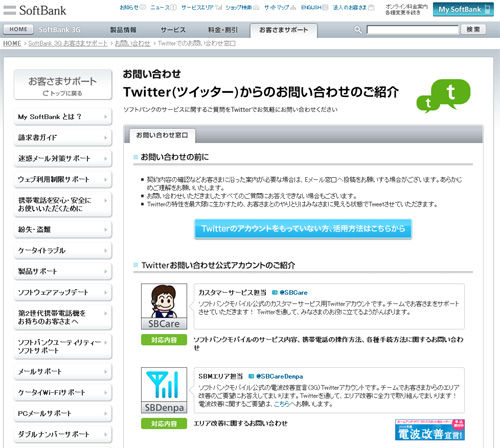Screen dimensions: 500x448
Task: Open ソフトバンクユーティリティーソフトサポート item
Action: tap(63, 346)
